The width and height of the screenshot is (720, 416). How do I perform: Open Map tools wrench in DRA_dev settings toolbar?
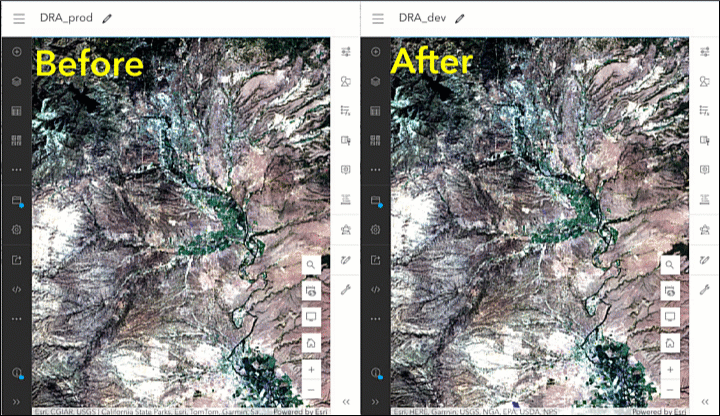(704, 290)
